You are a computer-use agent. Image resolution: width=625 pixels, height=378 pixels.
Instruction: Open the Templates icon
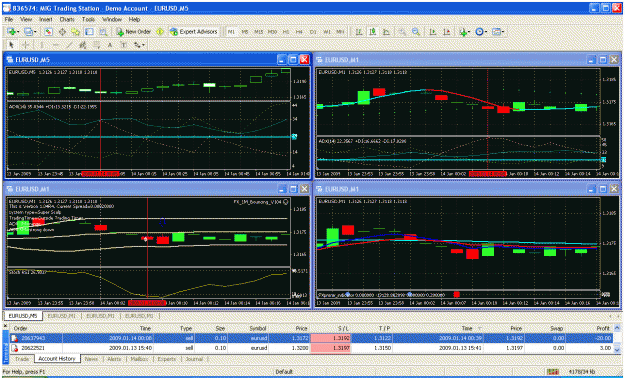tap(496, 32)
